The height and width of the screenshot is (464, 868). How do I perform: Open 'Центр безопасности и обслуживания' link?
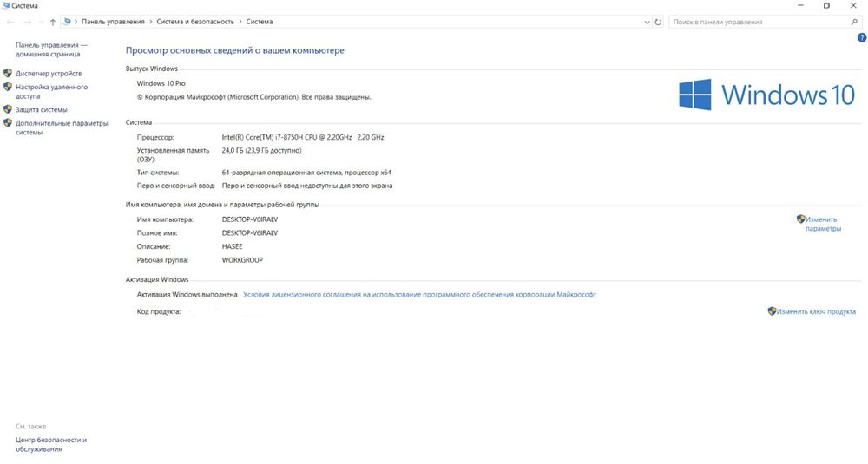click(x=51, y=445)
